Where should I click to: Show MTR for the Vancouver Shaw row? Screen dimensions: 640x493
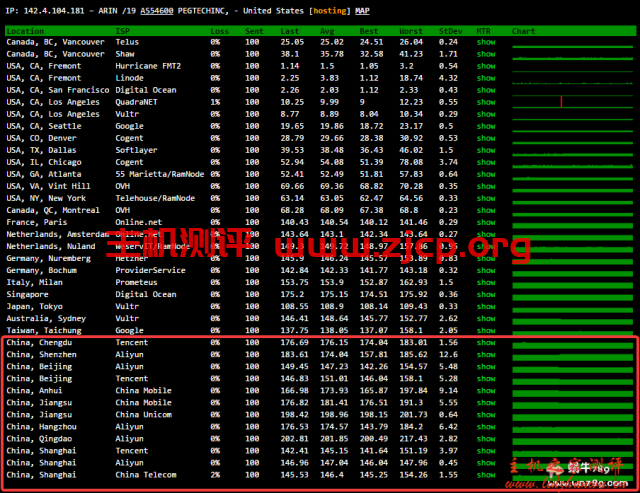[486, 54]
